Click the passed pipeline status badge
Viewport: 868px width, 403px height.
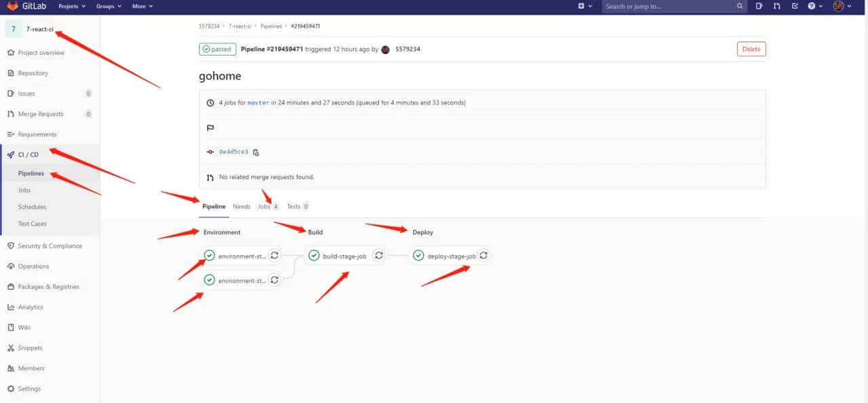pos(217,49)
